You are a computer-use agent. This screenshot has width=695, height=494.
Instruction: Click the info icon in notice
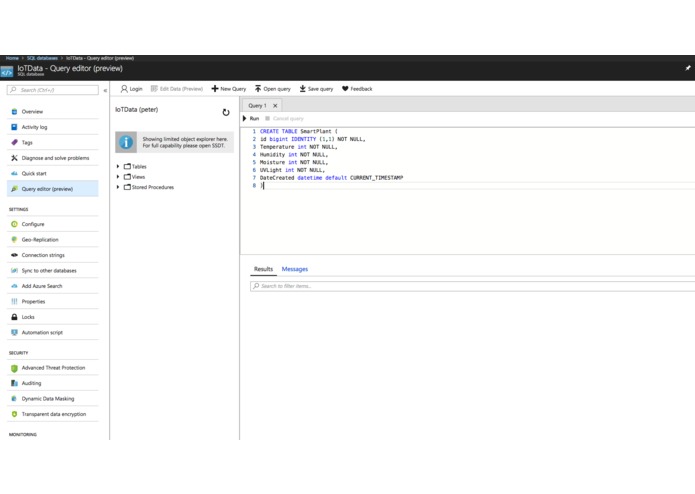(126, 142)
